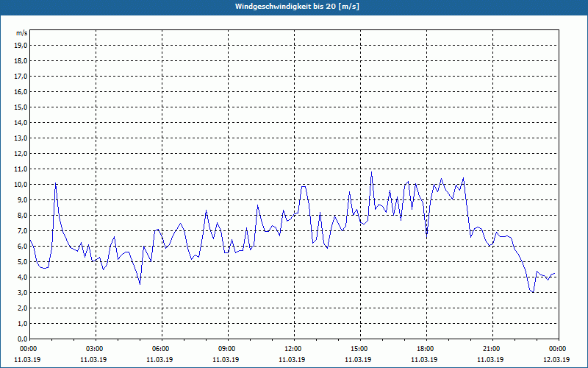Click the chart title "Windgeschwindigkeit bis 20 [m/s]"
This screenshot has width=588, height=368.
[x=298, y=7]
